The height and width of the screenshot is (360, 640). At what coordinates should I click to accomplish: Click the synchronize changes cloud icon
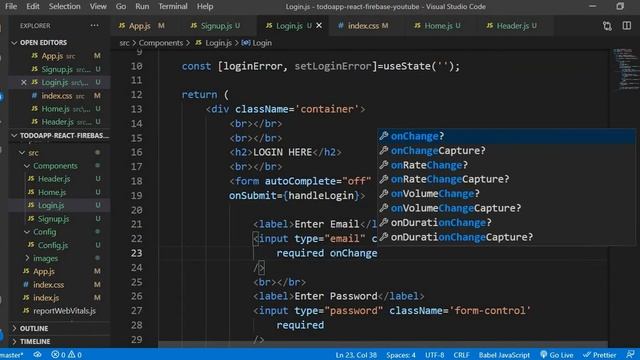38,355
